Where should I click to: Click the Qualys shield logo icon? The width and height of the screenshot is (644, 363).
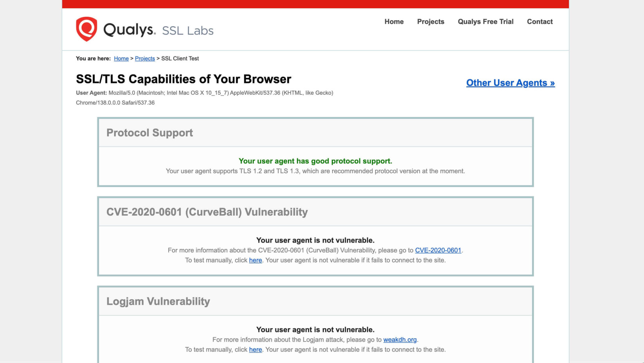pyautogui.click(x=86, y=29)
